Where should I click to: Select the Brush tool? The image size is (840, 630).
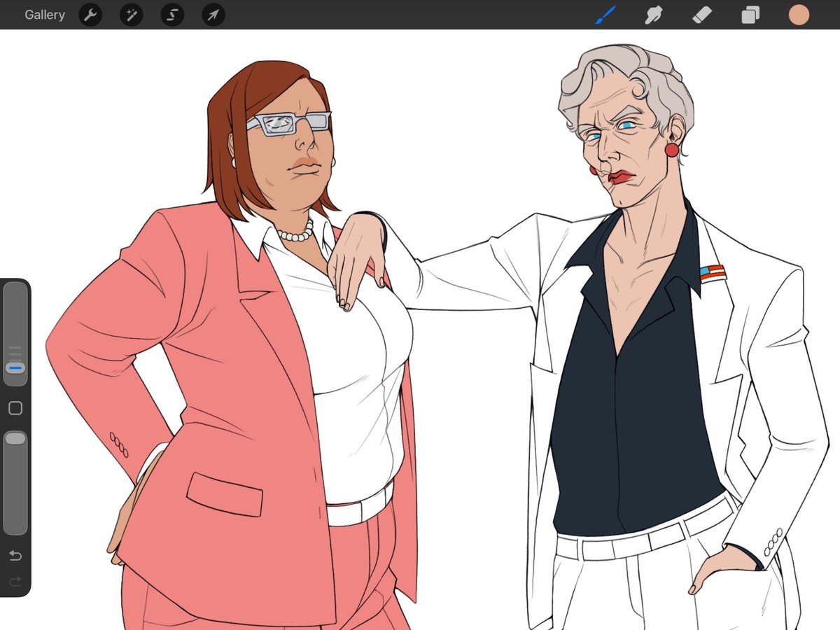(605, 15)
